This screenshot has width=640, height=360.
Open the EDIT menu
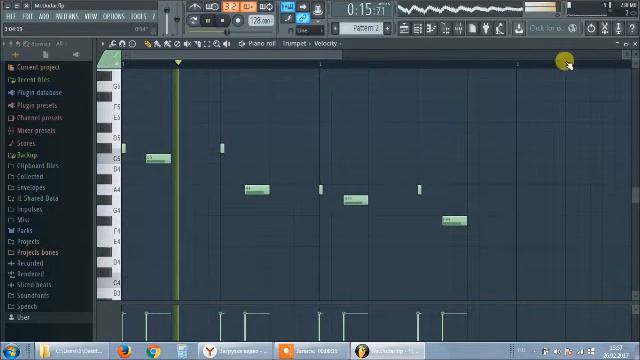[27, 17]
